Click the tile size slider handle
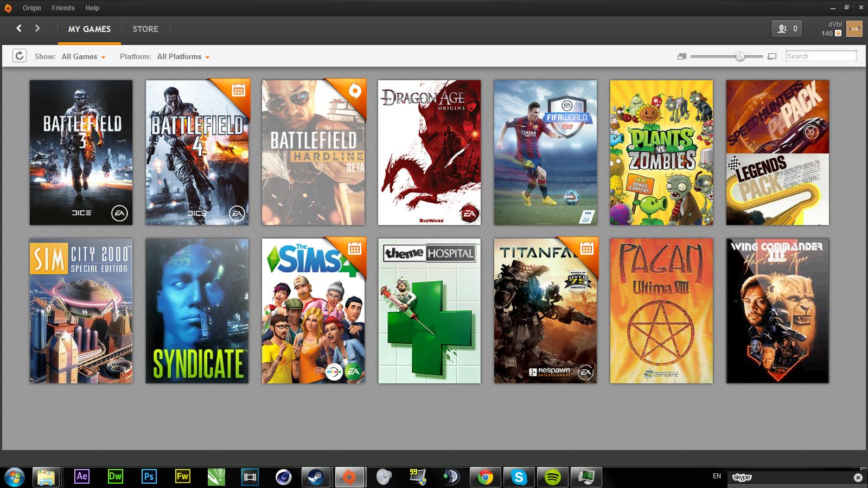The height and width of the screenshot is (488, 868). (x=740, y=56)
